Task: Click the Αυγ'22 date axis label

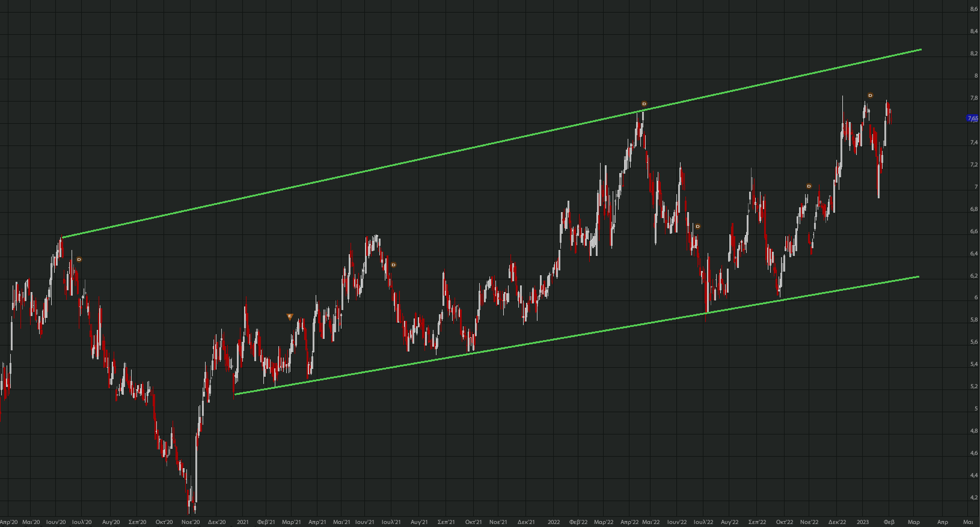Action: point(730,522)
